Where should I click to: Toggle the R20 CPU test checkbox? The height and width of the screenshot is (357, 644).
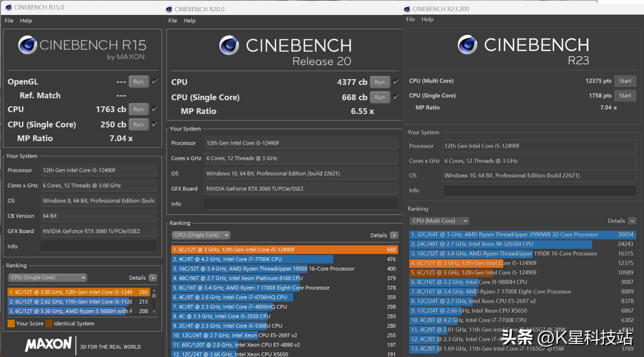coord(396,82)
